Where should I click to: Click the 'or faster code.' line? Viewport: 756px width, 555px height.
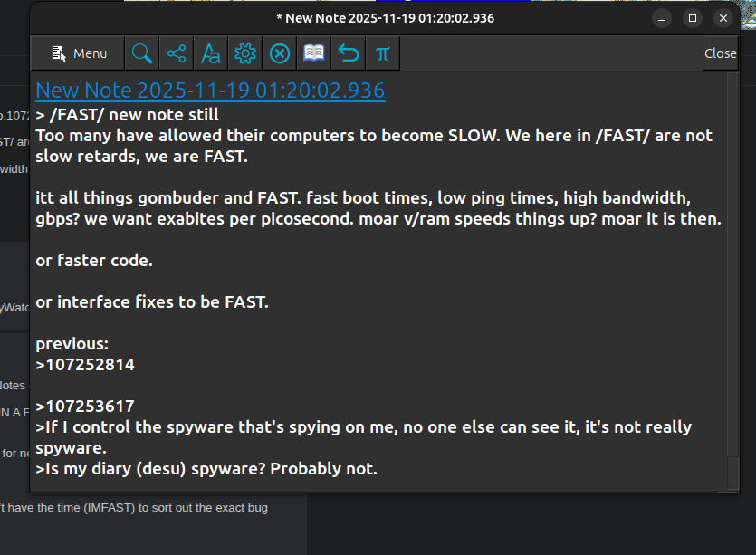94,261
